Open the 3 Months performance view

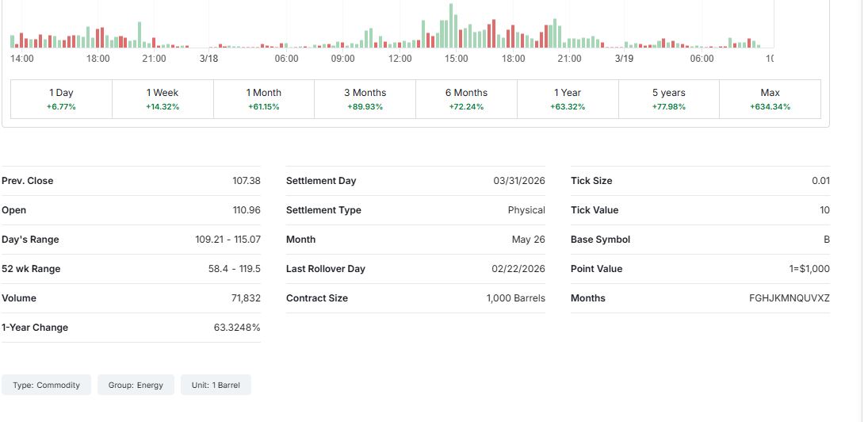365,99
